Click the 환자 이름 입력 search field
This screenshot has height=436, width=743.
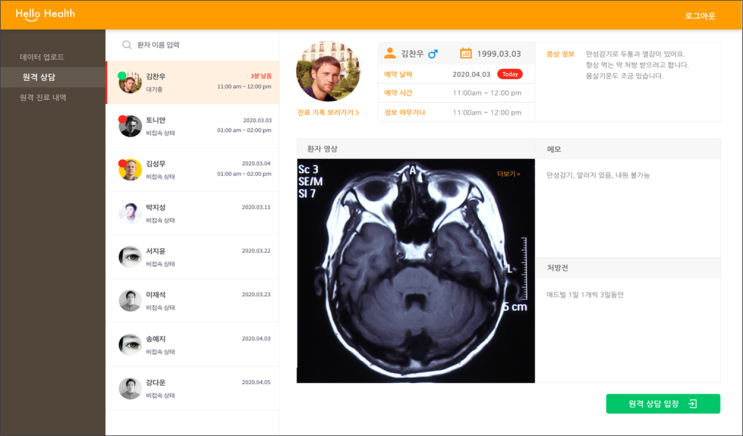(x=192, y=45)
